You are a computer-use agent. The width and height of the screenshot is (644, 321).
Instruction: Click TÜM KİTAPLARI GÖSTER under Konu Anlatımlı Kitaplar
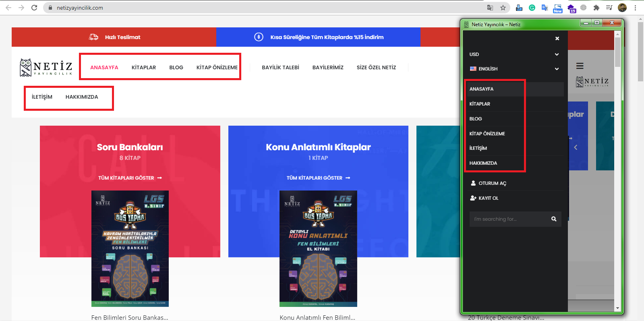coord(318,178)
